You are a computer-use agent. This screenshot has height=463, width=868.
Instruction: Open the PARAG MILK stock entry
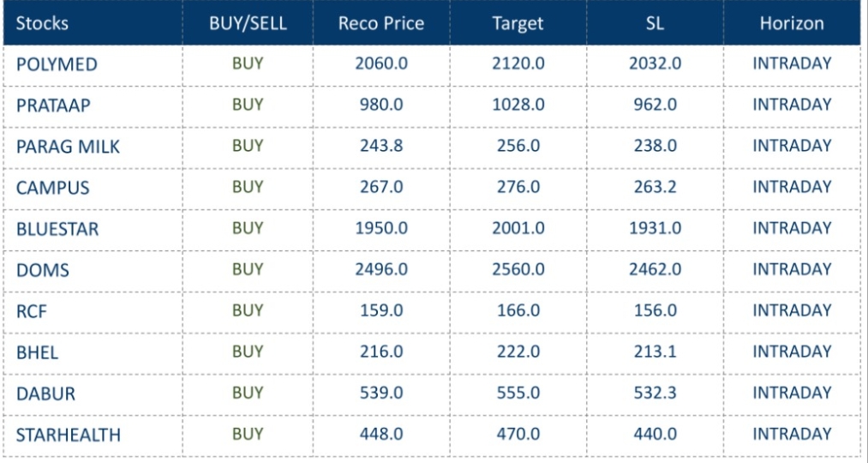coord(68,147)
